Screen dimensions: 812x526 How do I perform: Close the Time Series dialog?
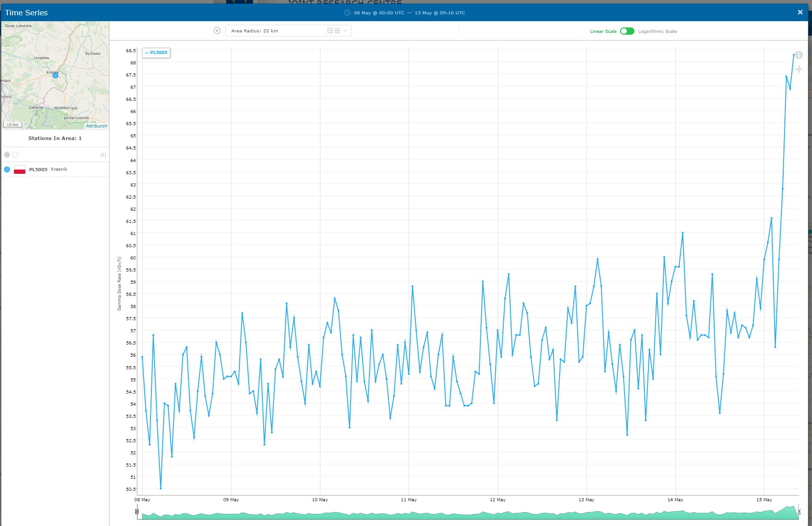pos(800,12)
